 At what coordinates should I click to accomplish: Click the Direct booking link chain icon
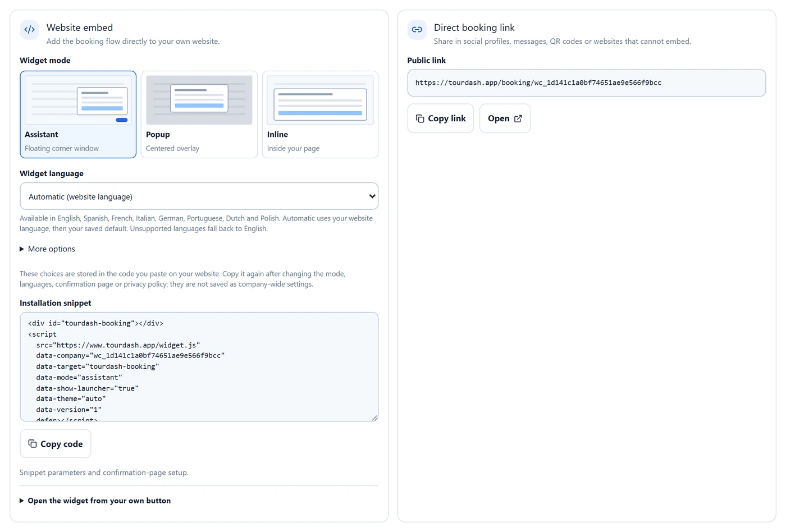[417, 30]
